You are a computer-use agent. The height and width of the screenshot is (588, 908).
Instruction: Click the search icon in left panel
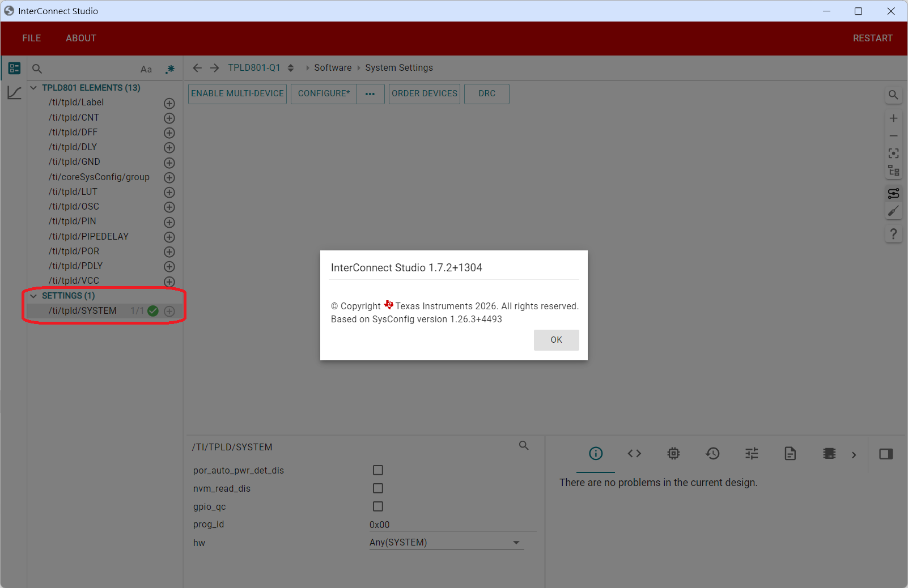(x=37, y=69)
